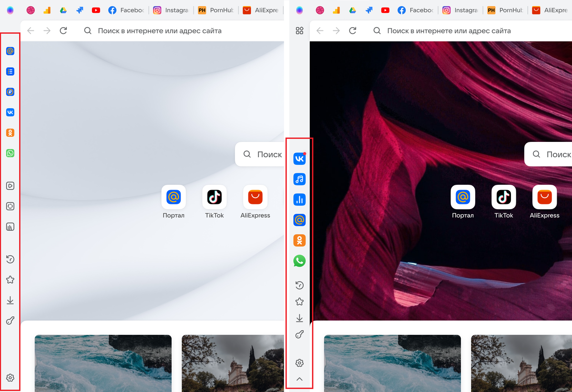The image size is (572, 392).
Task: Go back in the right window
Action: coord(320,31)
